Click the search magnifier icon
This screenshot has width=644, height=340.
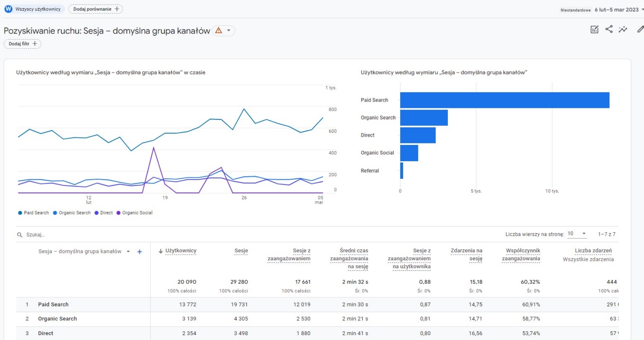(20, 235)
